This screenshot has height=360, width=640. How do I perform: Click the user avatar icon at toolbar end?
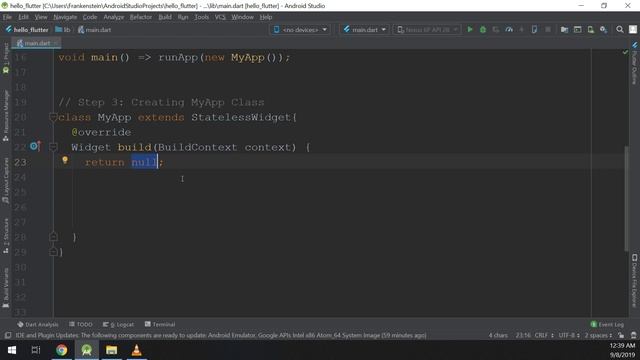coord(633,29)
